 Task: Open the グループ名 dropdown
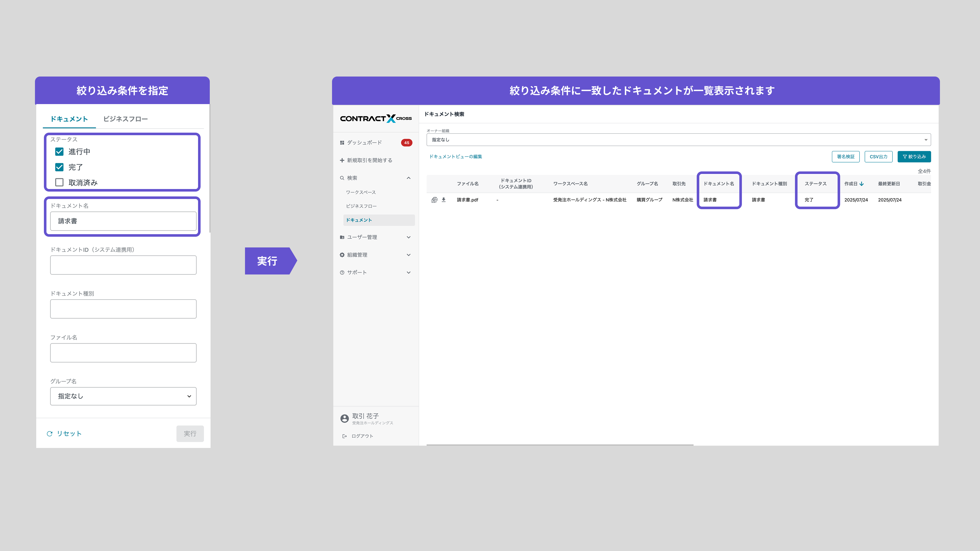pyautogui.click(x=123, y=396)
